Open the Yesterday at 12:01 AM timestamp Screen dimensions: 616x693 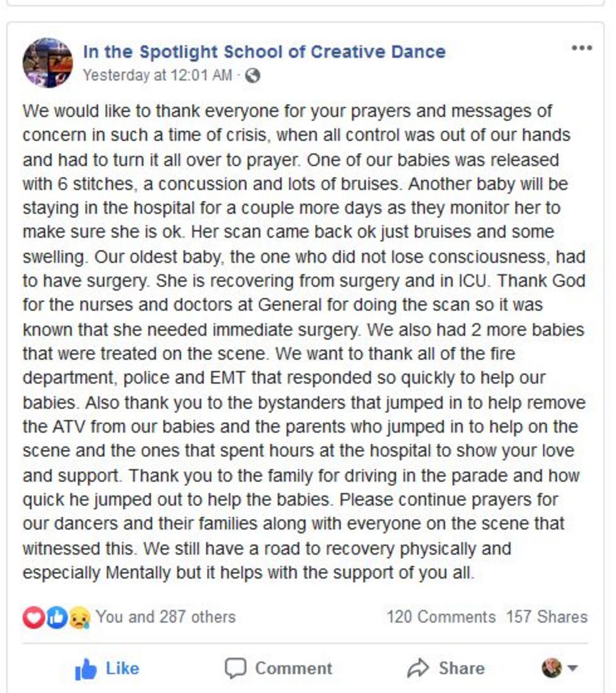(157, 76)
